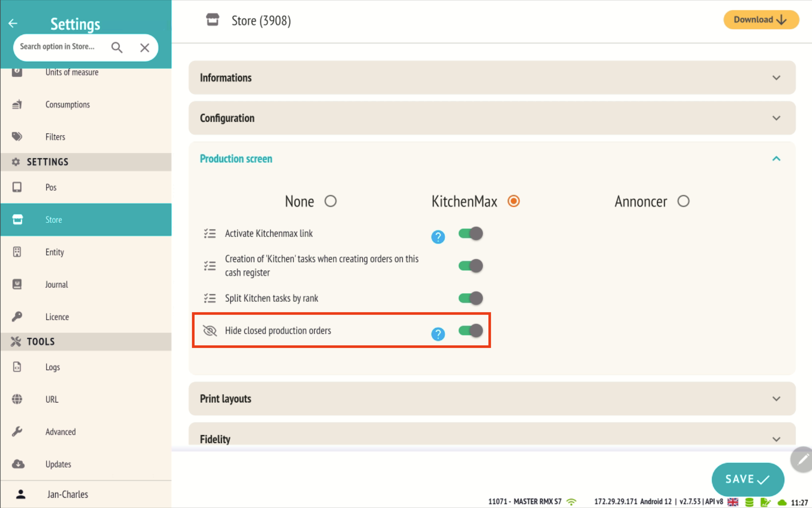Select the None production screen option

point(330,201)
